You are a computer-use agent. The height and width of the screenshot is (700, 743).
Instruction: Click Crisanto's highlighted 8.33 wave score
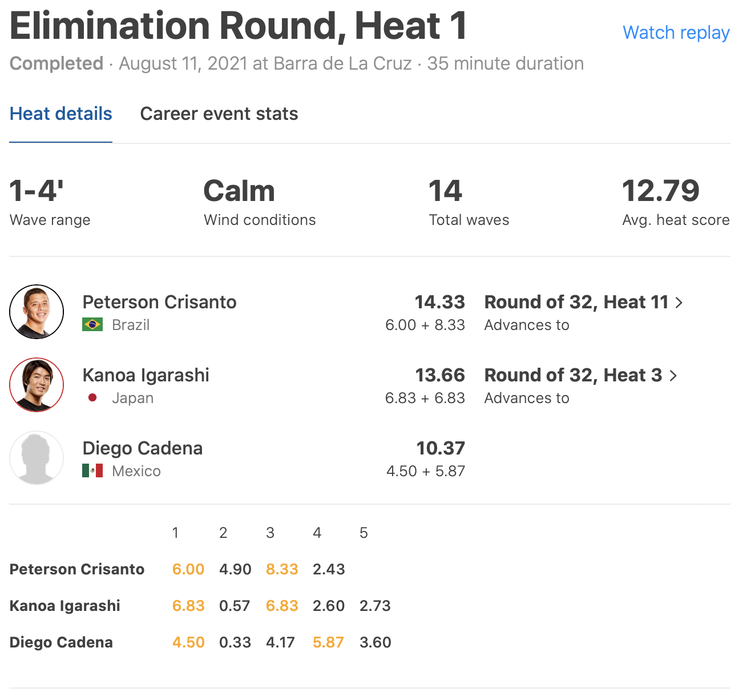[x=282, y=569]
